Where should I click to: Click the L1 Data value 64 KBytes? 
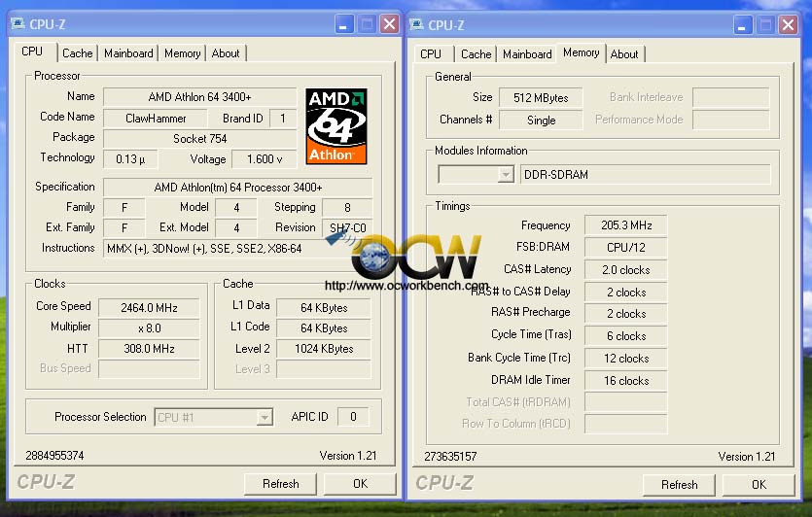pos(324,308)
